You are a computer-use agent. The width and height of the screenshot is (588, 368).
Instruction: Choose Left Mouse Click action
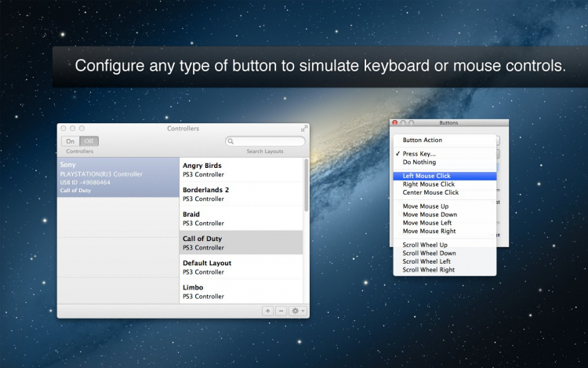pos(445,176)
